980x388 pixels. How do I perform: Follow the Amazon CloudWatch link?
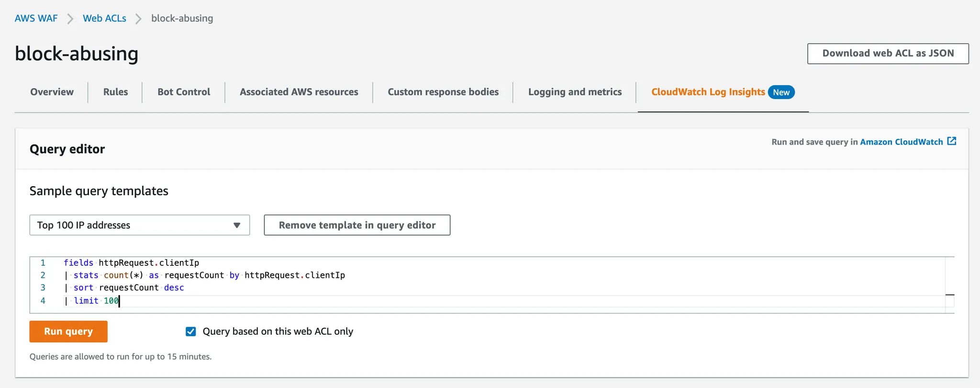click(x=901, y=142)
